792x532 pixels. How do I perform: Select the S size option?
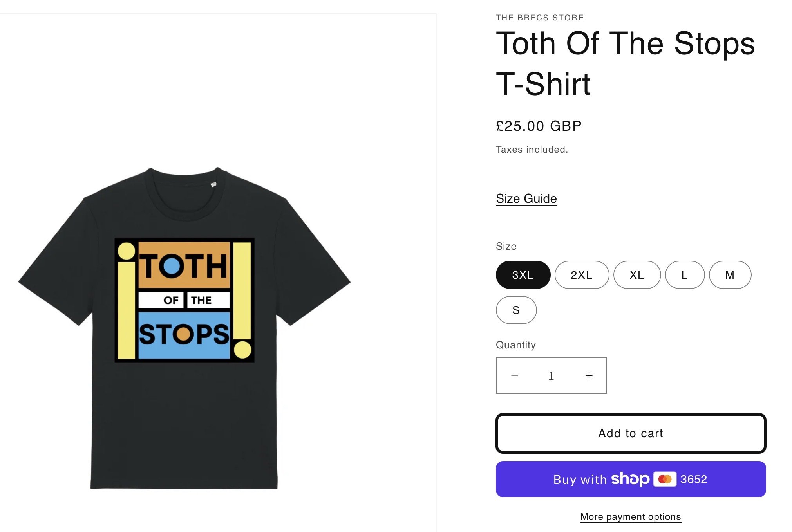point(516,310)
